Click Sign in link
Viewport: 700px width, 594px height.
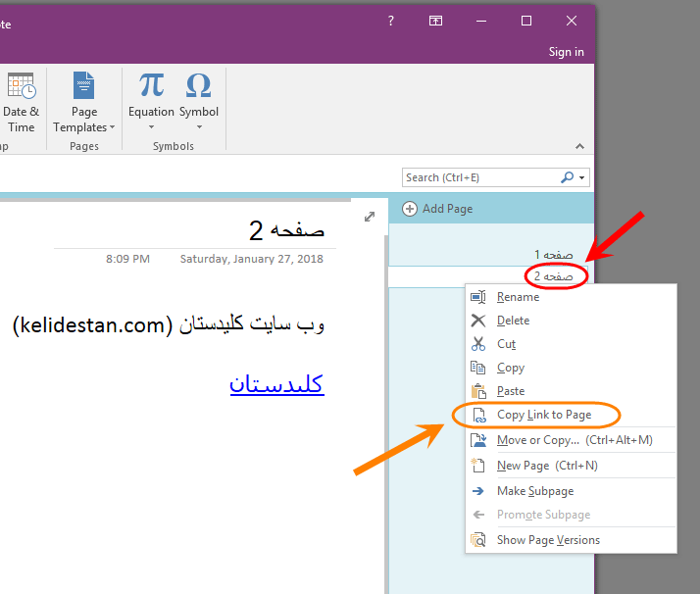point(566,52)
